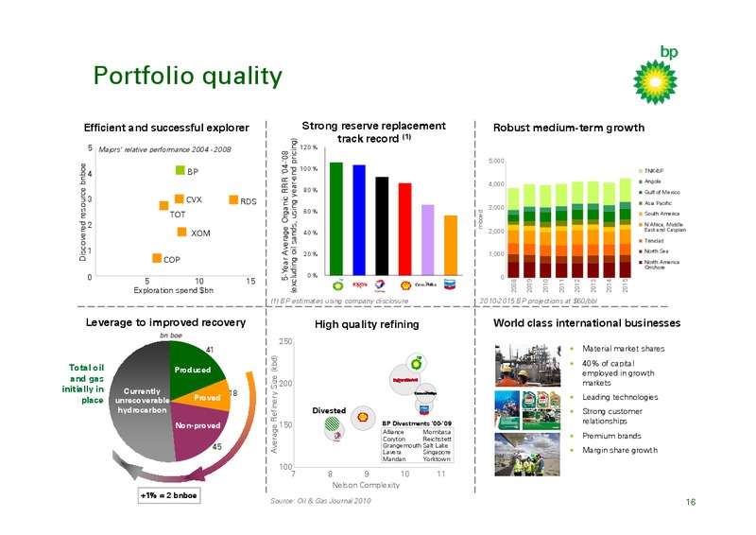
Task: Click the 'Efficient and successful explorer' heading
Action: pos(166,128)
